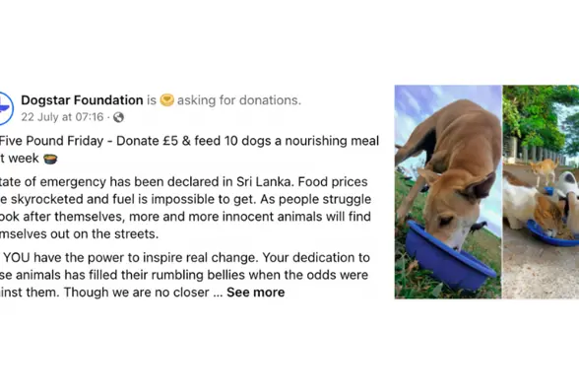Click the "asking for donations" text
The image size is (579, 392).
pyautogui.click(x=239, y=100)
